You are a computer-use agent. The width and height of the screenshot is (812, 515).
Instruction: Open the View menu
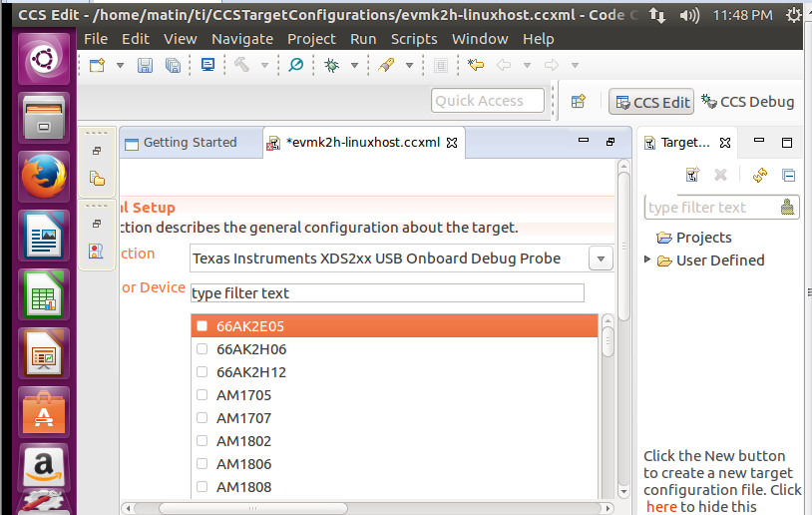click(x=181, y=39)
